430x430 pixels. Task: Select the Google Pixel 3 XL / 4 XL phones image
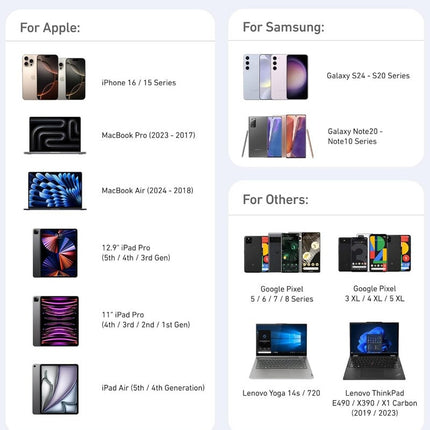click(x=375, y=253)
